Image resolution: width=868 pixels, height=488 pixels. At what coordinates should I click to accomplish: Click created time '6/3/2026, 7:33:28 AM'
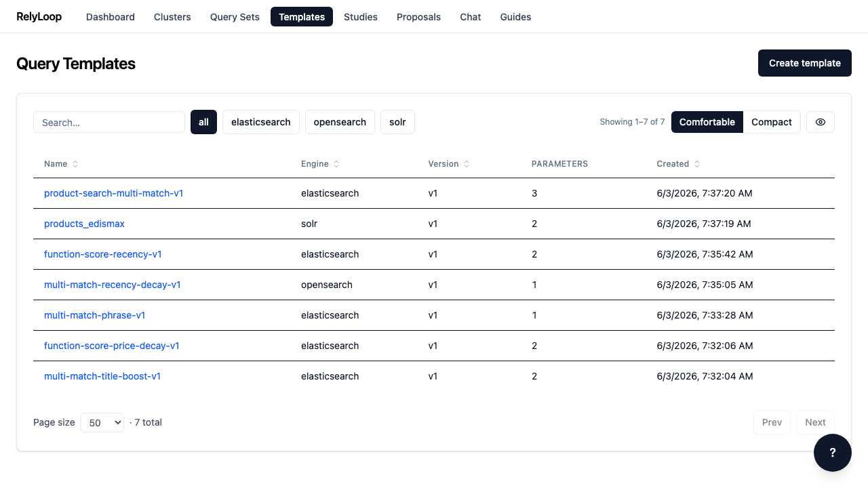coord(705,315)
